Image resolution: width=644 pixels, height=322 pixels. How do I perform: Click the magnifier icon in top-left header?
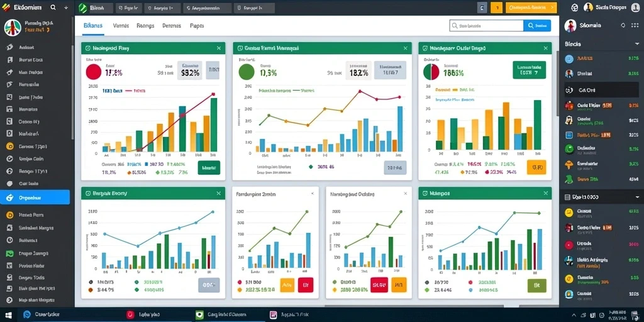coord(53,8)
